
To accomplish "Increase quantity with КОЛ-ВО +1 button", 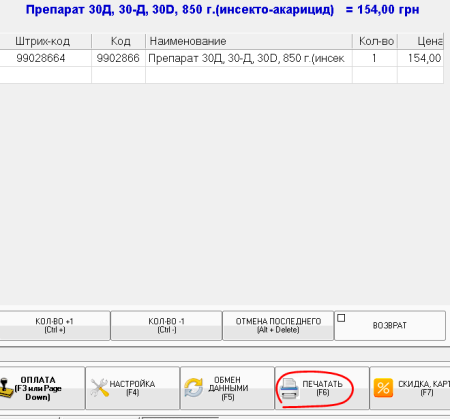I will coord(55,326).
